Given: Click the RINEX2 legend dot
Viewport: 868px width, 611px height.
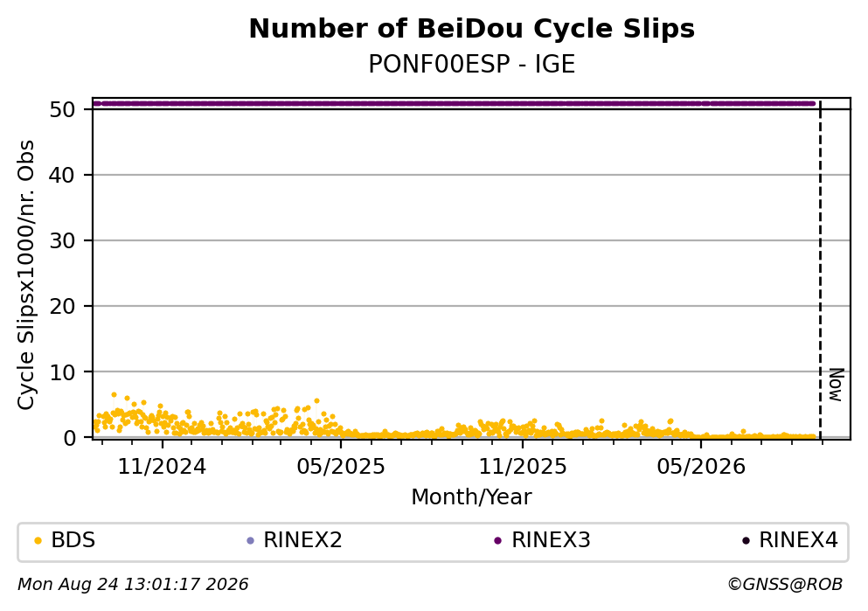Looking at the screenshot, I should pyautogui.click(x=250, y=541).
